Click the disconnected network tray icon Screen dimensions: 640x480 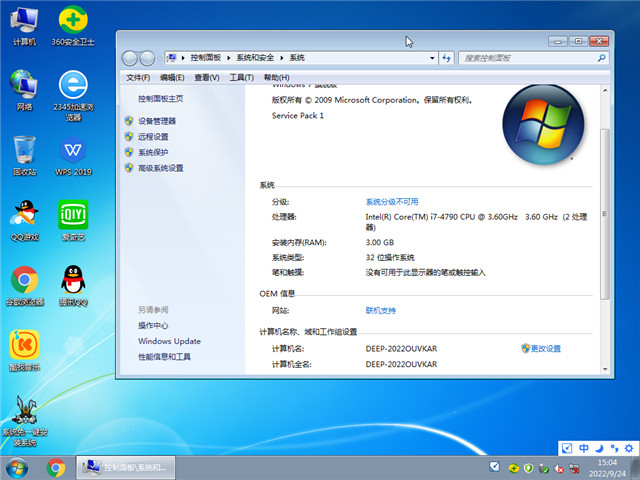[573, 469]
